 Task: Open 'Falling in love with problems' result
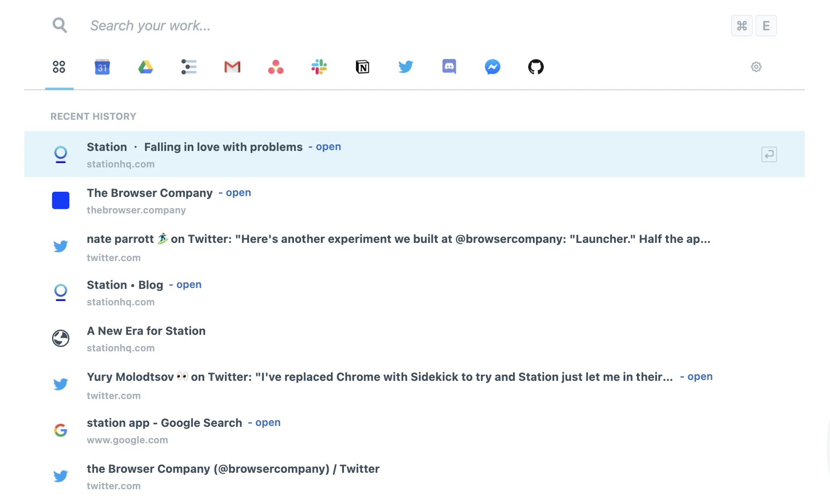click(x=223, y=147)
